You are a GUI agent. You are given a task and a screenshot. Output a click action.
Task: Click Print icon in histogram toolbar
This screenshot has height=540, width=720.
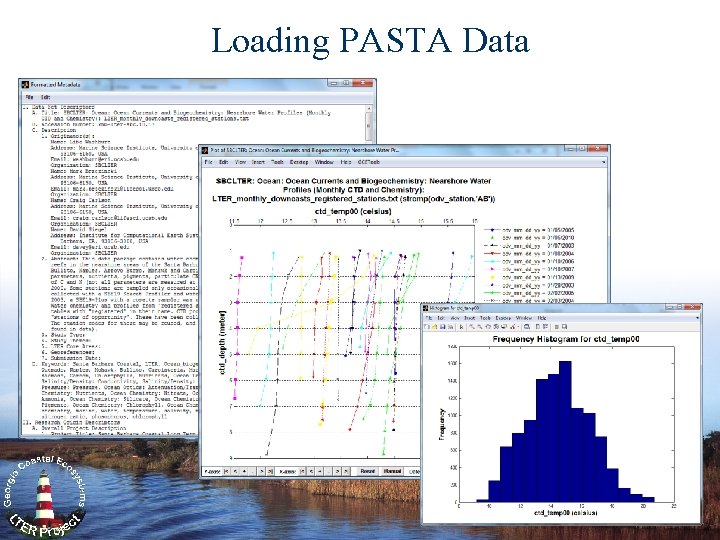[450, 327]
